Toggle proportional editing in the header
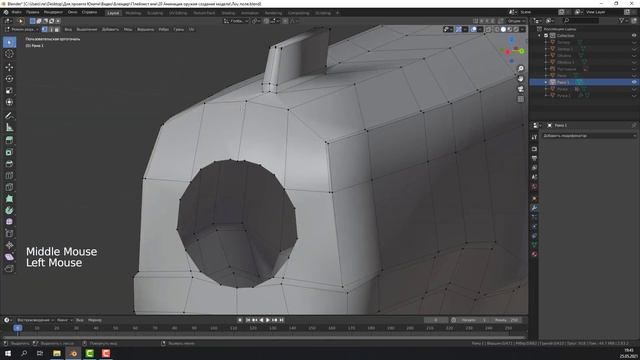Viewport: 640px width, 360px height. click(285, 21)
